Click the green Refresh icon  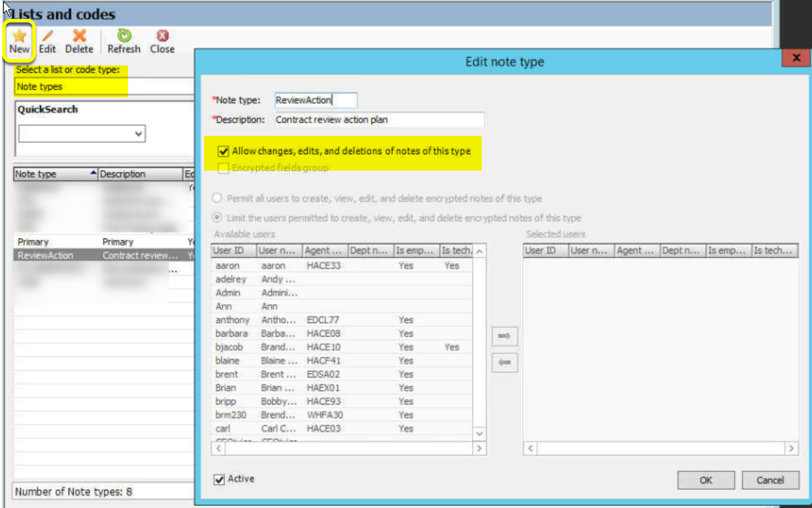pos(124,35)
